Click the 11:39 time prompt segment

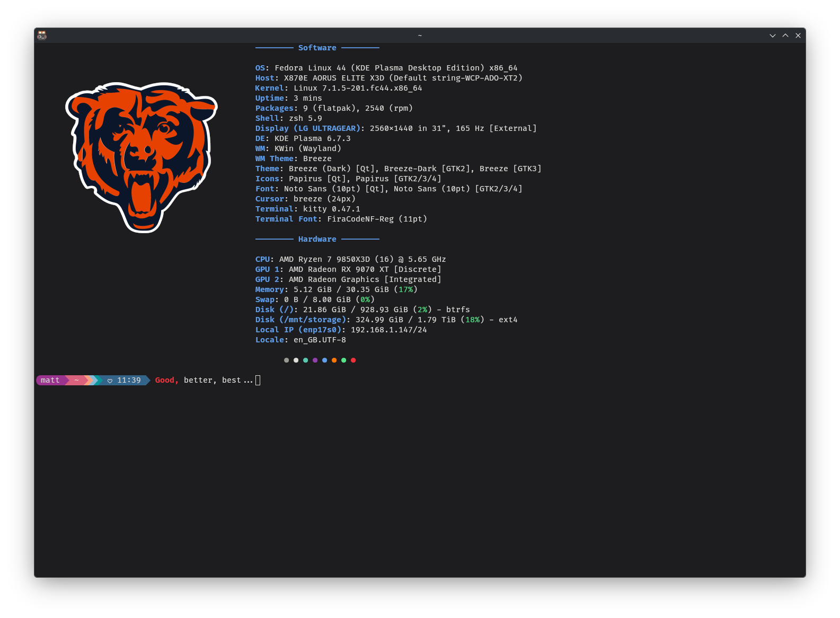click(125, 380)
